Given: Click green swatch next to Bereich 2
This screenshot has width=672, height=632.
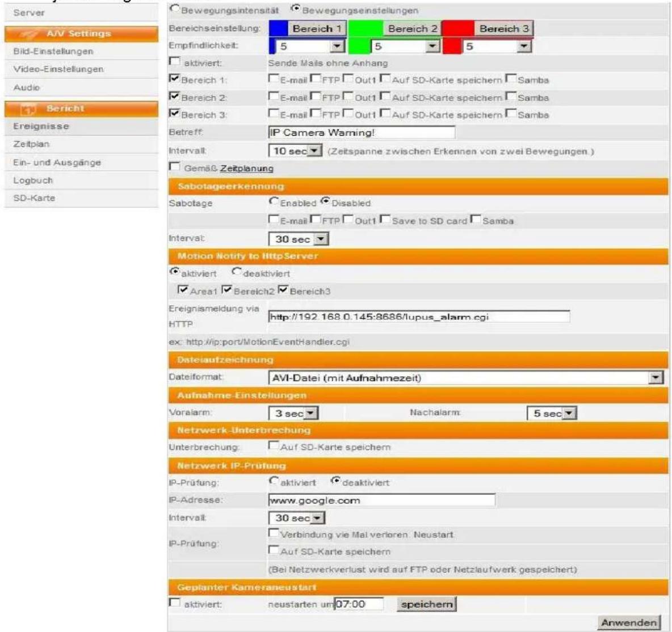Looking at the screenshot, I should tap(366, 29).
